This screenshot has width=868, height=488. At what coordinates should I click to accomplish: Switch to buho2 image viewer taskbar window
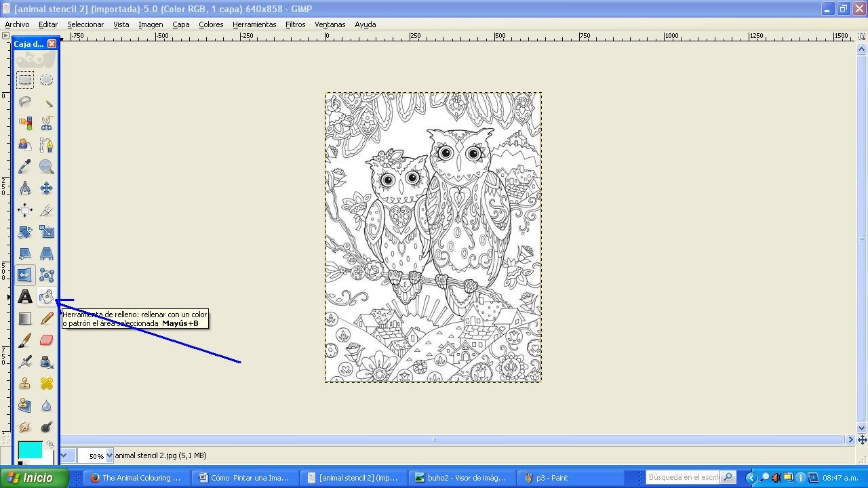[x=462, y=478]
